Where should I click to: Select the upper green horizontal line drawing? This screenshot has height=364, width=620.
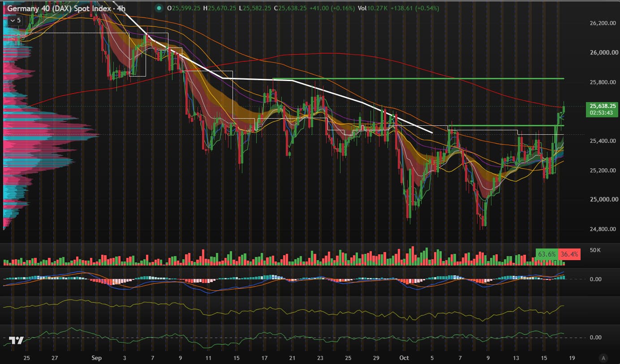(x=418, y=79)
